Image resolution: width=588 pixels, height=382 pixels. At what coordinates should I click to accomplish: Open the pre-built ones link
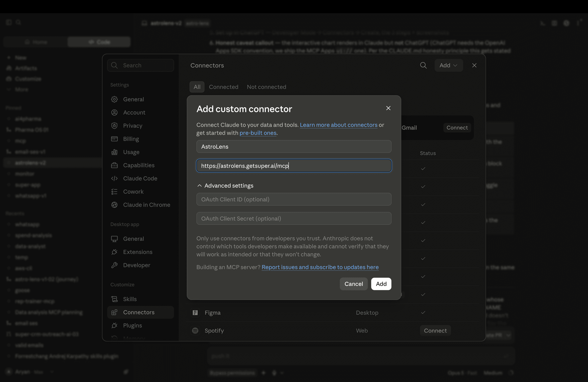click(x=258, y=133)
